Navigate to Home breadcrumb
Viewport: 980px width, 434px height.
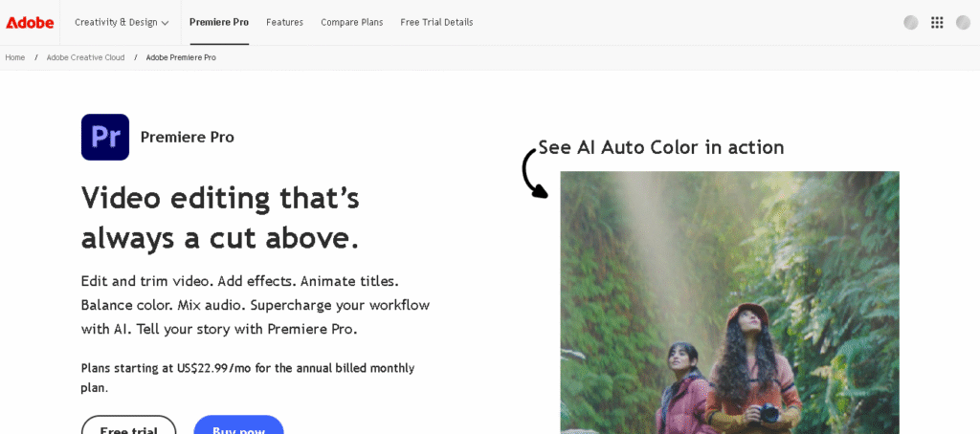coord(15,57)
